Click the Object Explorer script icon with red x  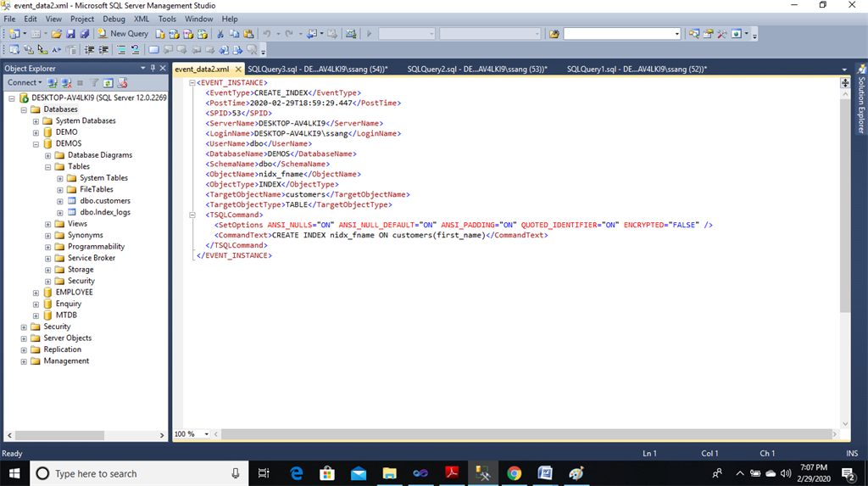pos(122,83)
